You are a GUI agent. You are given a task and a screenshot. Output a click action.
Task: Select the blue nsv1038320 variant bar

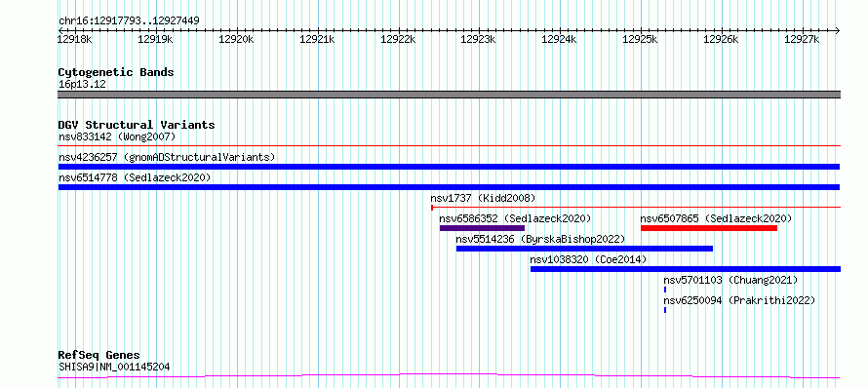point(686,269)
